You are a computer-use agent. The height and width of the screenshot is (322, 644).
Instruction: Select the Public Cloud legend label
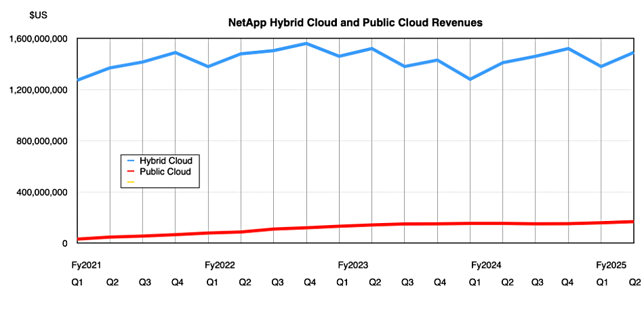coord(165,172)
